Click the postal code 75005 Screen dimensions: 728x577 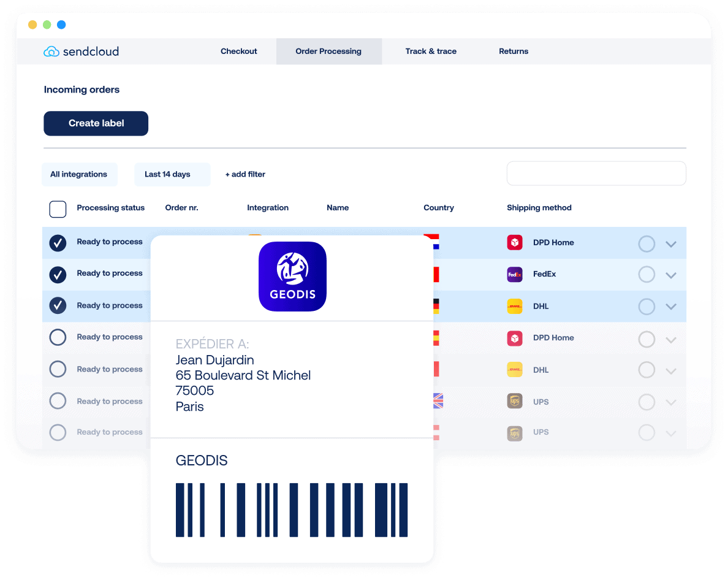point(194,391)
